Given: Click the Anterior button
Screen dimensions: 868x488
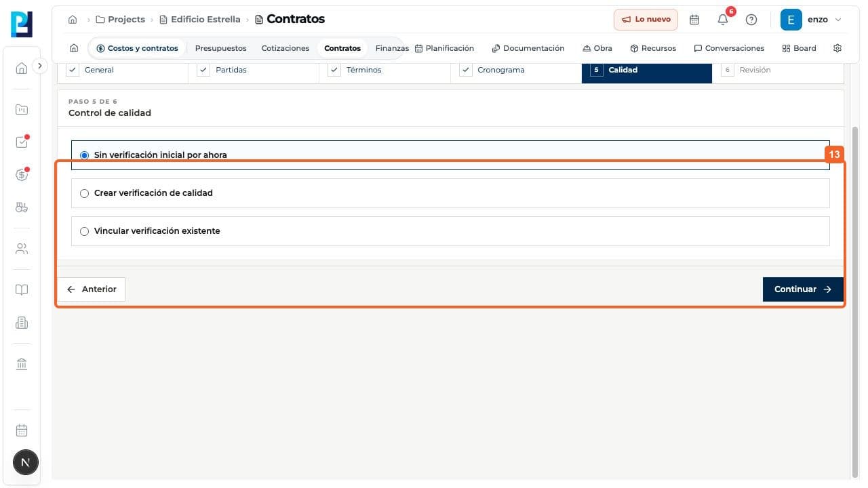Looking at the screenshot, I should [x=92, y=289].
